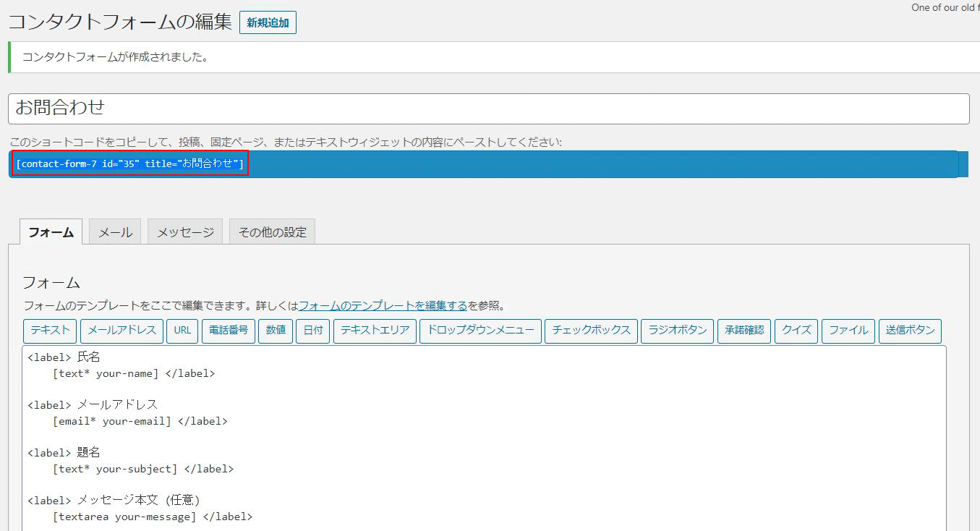Add a チェックボックス tag
This screenshot has width=980, height=531.
[x=591, y=331]
